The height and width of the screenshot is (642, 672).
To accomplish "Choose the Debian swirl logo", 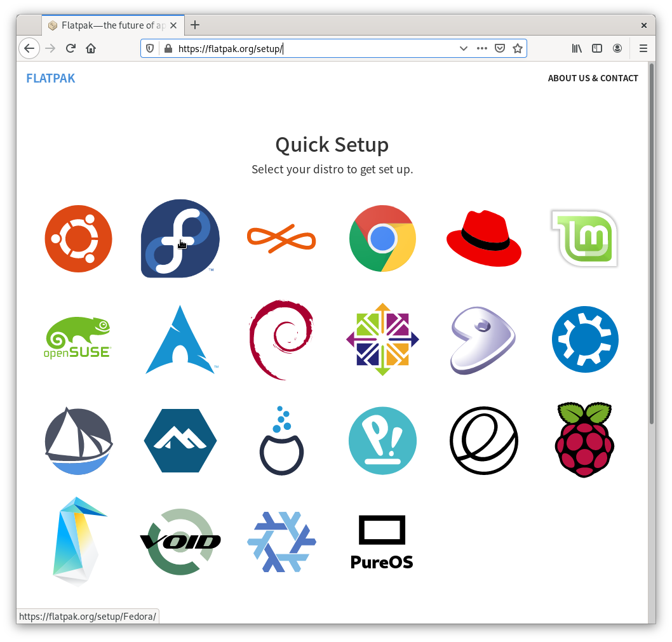I will (x=281, y=340).
